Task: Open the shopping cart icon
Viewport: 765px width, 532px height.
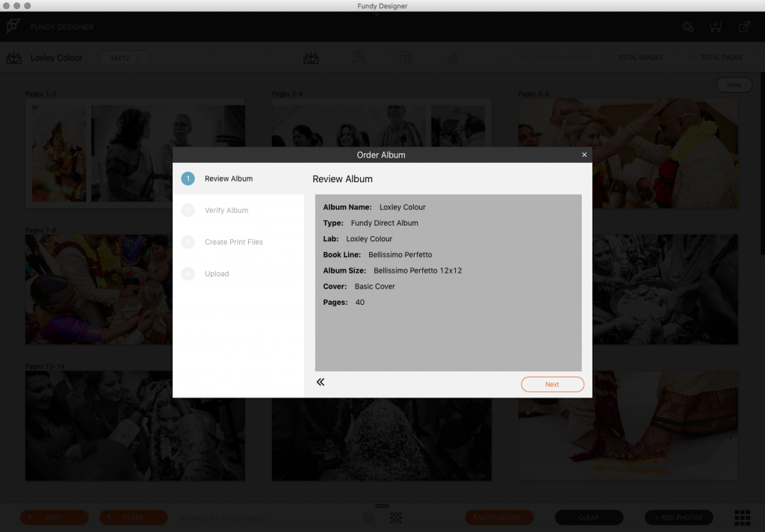Action: coord(716,27)
